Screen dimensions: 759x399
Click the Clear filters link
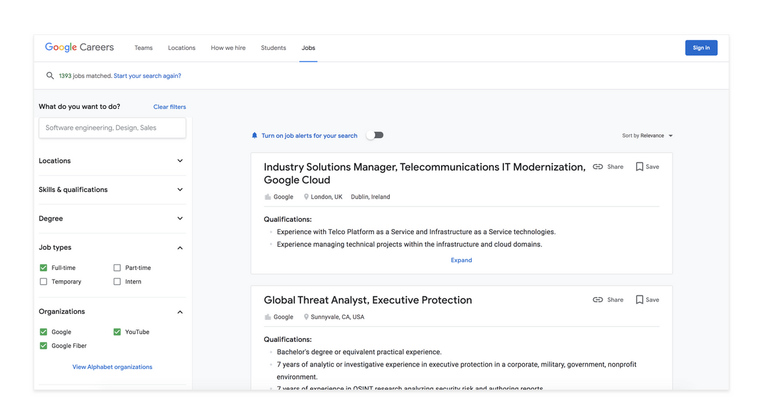pyautogui.click(x=169, y=107)
